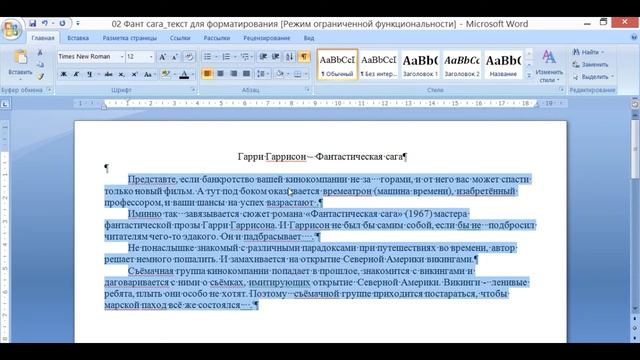Screen dimensions: 640x360
Task: Open the Шрифт dialog launcher
Action: point(193,90)
